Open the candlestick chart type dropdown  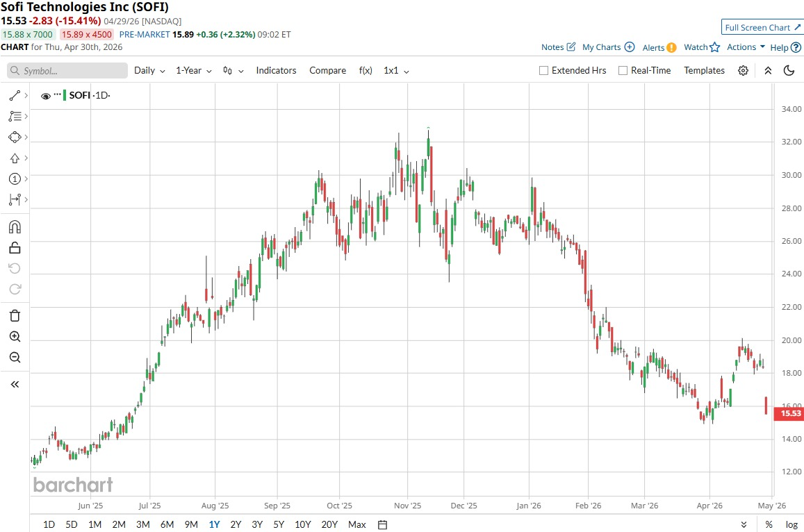point(233,71)
